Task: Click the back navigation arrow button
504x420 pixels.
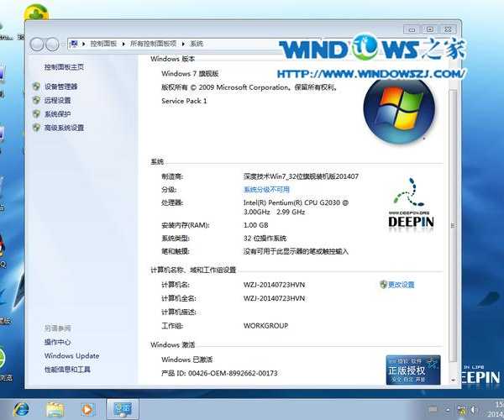Action: (x=37, y=45)
